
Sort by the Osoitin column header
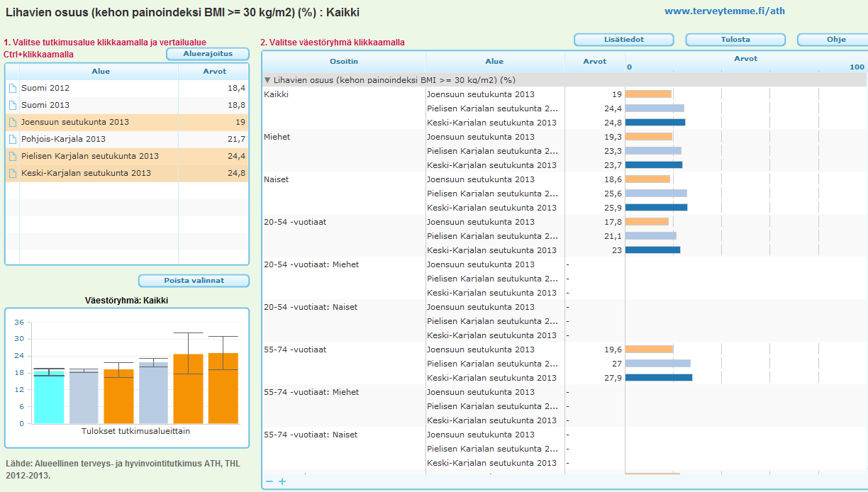[x=344, y=62]
